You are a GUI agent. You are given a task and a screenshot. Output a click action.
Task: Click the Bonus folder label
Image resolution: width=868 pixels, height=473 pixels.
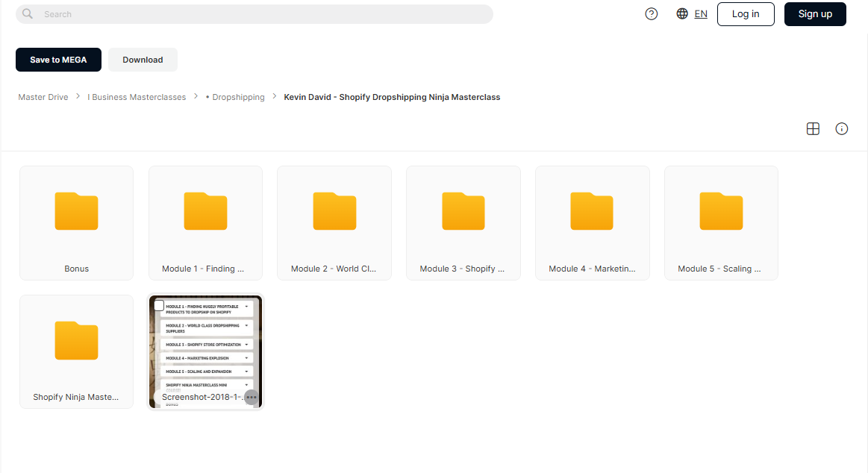coord(76,269)
